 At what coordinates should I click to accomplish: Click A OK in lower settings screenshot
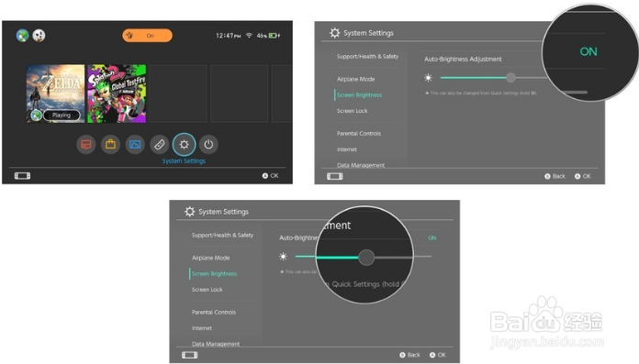(438, 355)
